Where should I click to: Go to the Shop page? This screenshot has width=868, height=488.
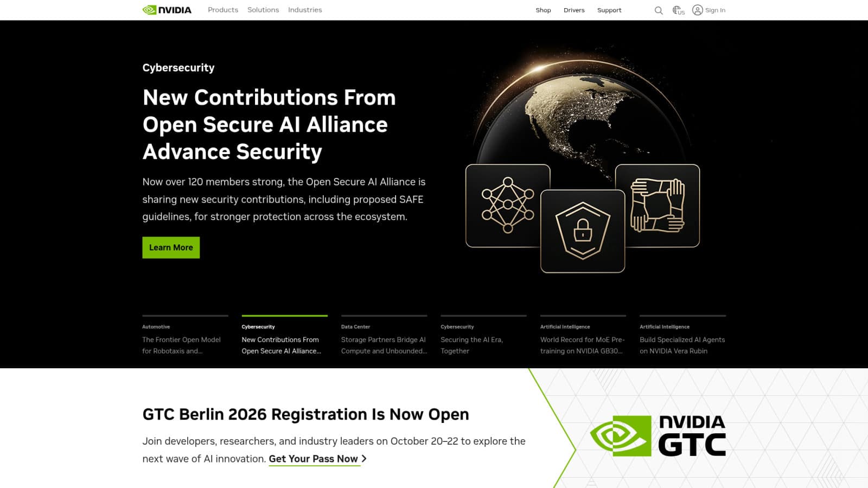point(543,10)
